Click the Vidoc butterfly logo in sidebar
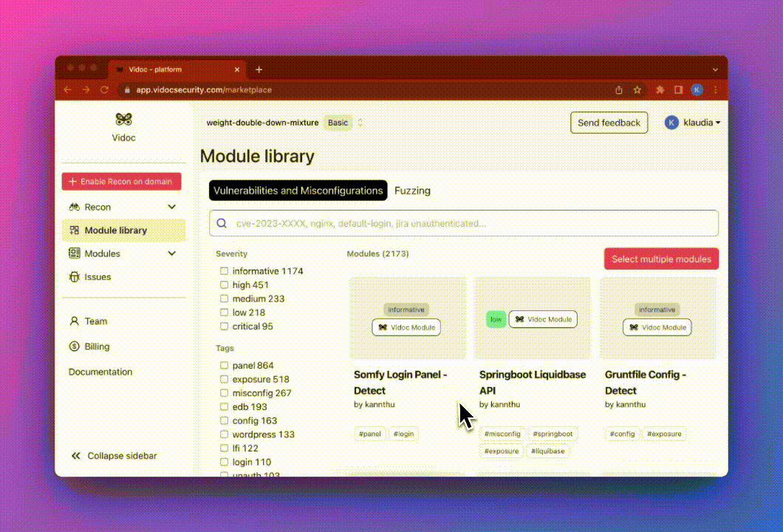Image resolution: width=783 pixels, height=532 pixels. tap(123, 120)
